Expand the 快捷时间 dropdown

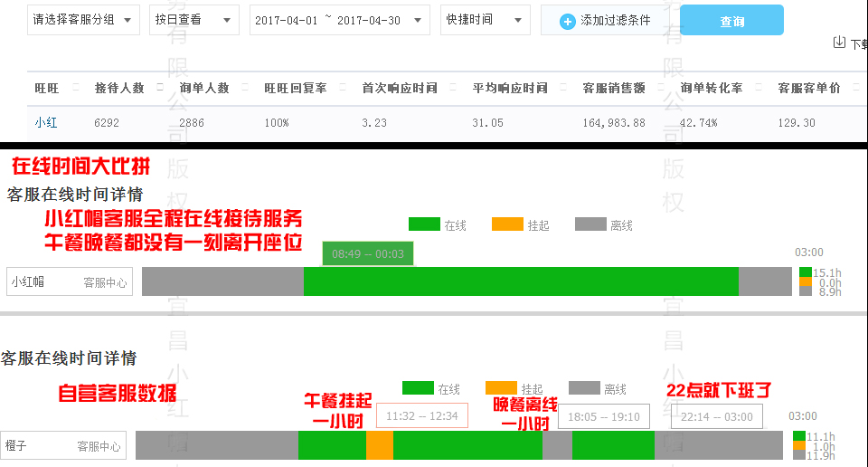click(485, 20)
